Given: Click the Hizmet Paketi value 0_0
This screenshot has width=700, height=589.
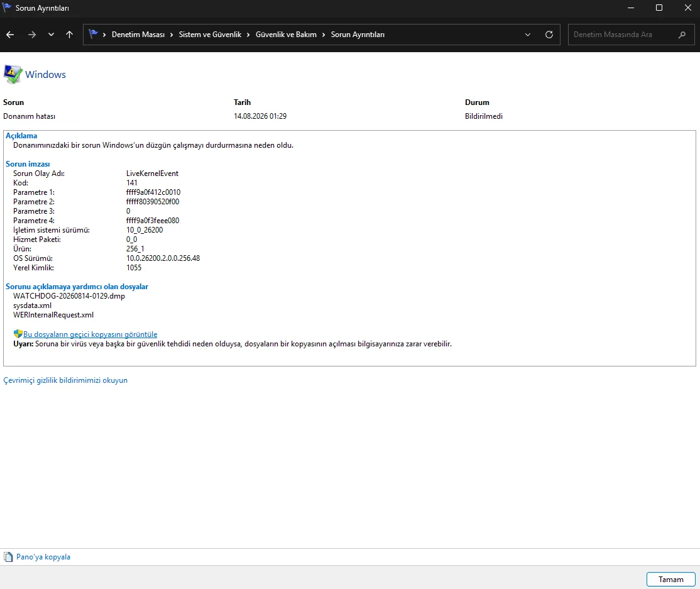Looking at the screenshot, I should (132, 239).
